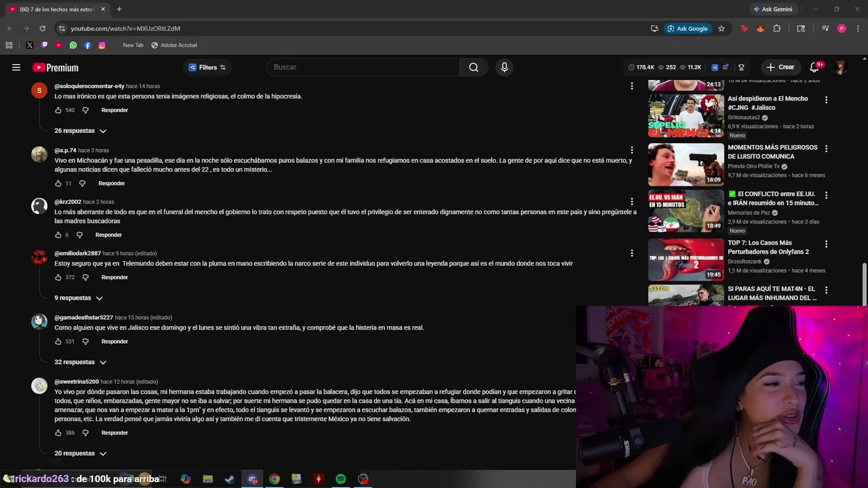Reply to @krz2002 comment
The image size is (868, 488).
tap(108, 235)
